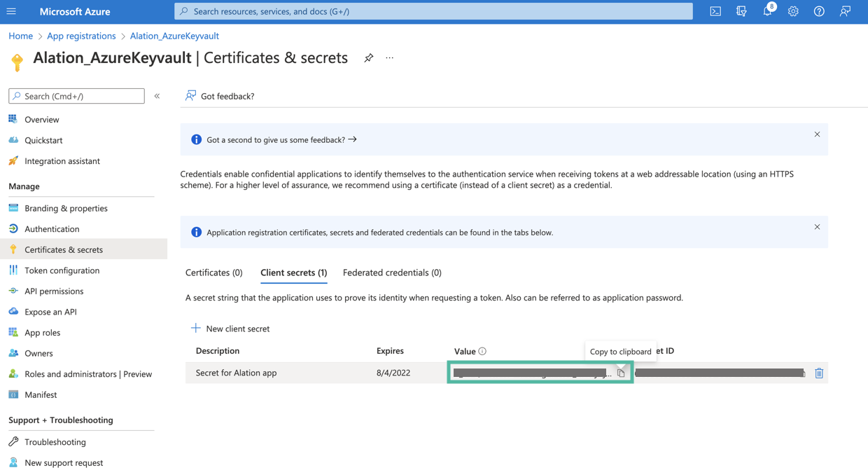Click the Integration assistant rocket icon
Screen dimensions: 868x475
pyautogui.click(x=13, y=161)
